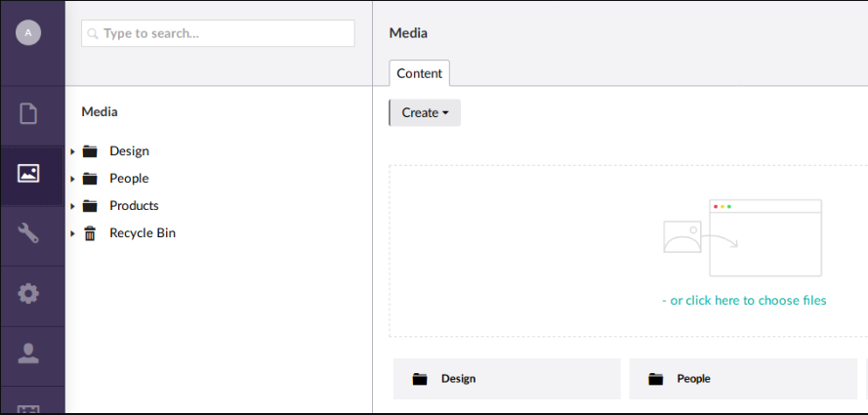868x415 pixels.
Task: Click the upload dropzone illustration
Action: pos(742,238)
